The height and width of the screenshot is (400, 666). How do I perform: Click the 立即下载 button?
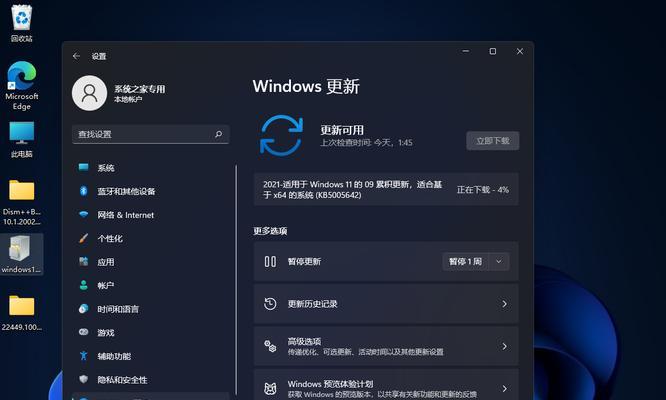click(492, 141)
